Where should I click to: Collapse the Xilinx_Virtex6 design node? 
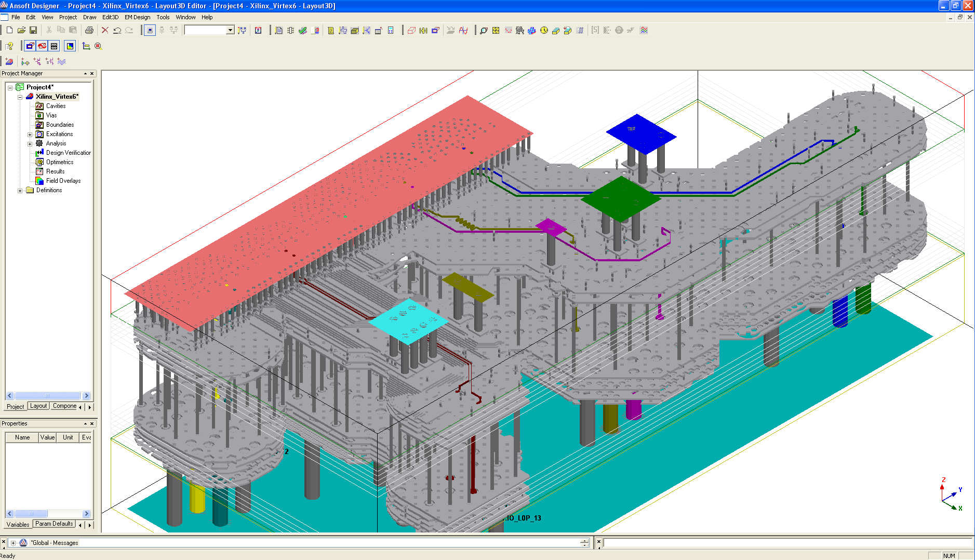click(x=20, y=97)
